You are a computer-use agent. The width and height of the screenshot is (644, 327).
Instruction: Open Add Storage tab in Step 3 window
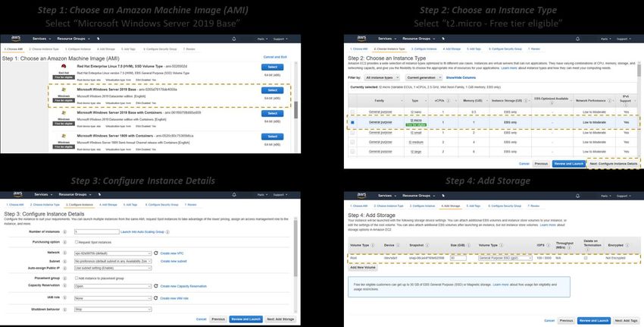pos(108,204)
